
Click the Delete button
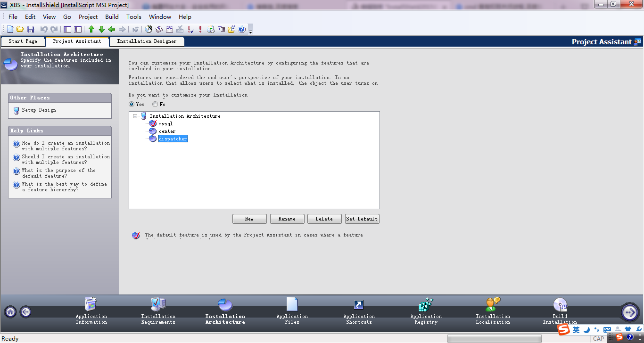click(x=324, y=219)
